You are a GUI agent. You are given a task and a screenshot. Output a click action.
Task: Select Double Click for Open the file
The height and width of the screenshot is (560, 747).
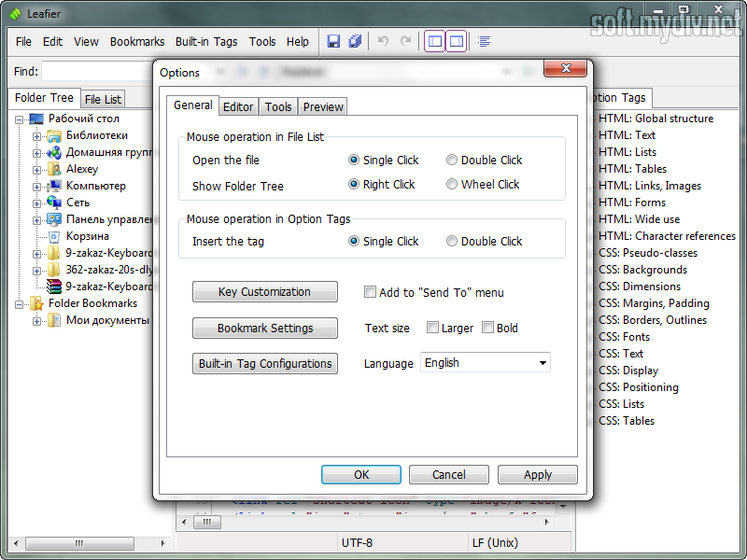[452, 161]
